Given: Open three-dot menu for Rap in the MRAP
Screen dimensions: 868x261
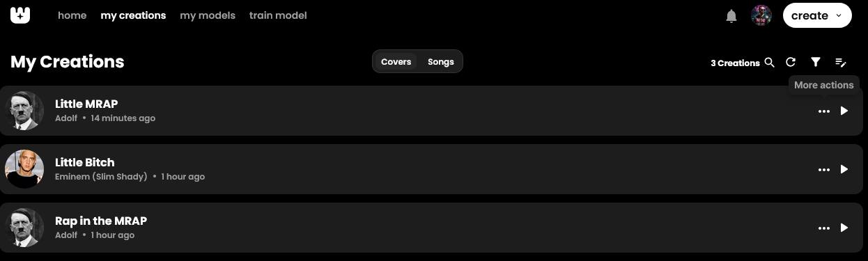Looking at the screenshot, I should 824,228.
